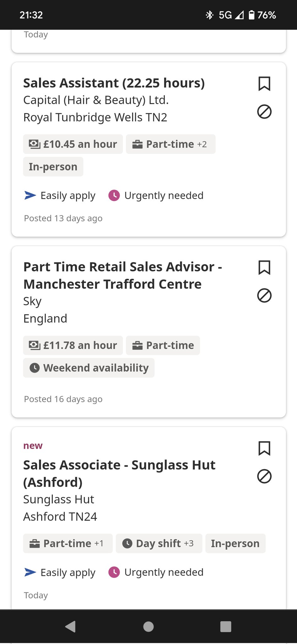Open Sales Associate - Sunglass Hut (Ashford) listing
This screenshot has height=644, width=297.
(119, 473)
